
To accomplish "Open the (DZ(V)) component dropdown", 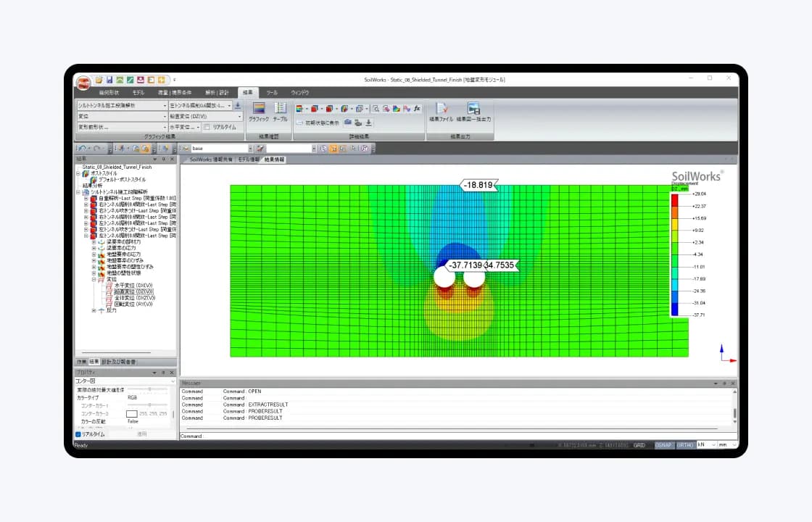I will [x=206, y=117].
